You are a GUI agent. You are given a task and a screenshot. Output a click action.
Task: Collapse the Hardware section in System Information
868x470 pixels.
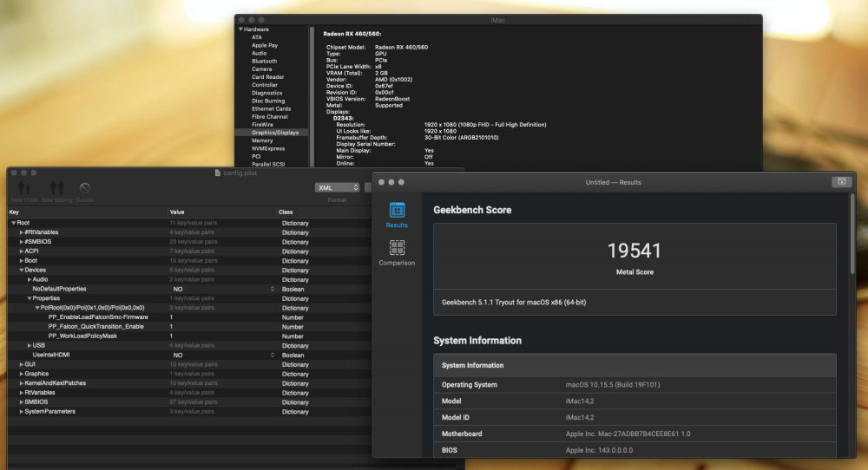coord(240,29)
